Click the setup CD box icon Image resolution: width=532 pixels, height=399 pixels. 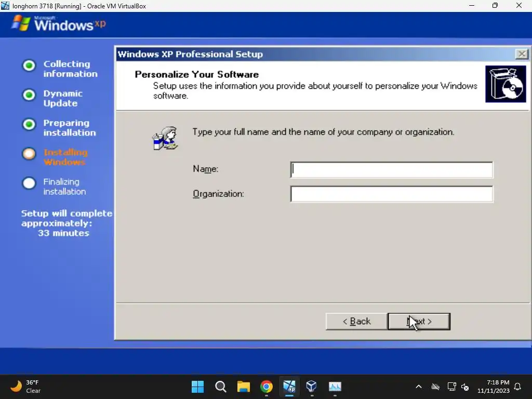tap(506, 84)
